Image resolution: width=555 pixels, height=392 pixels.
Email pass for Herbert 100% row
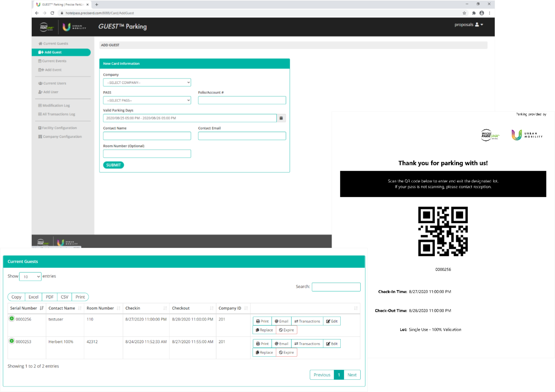coord(281,344)
